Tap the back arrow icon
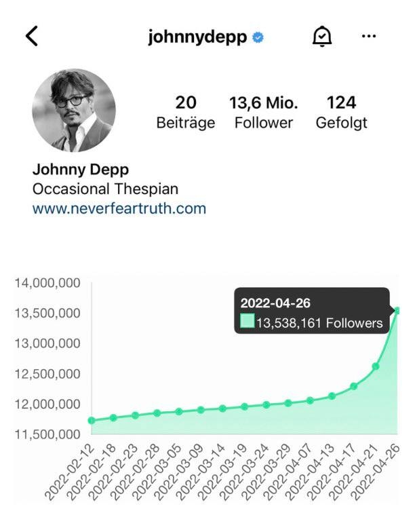The width and height of the screenshot is (415, 532). pos(32,37)
